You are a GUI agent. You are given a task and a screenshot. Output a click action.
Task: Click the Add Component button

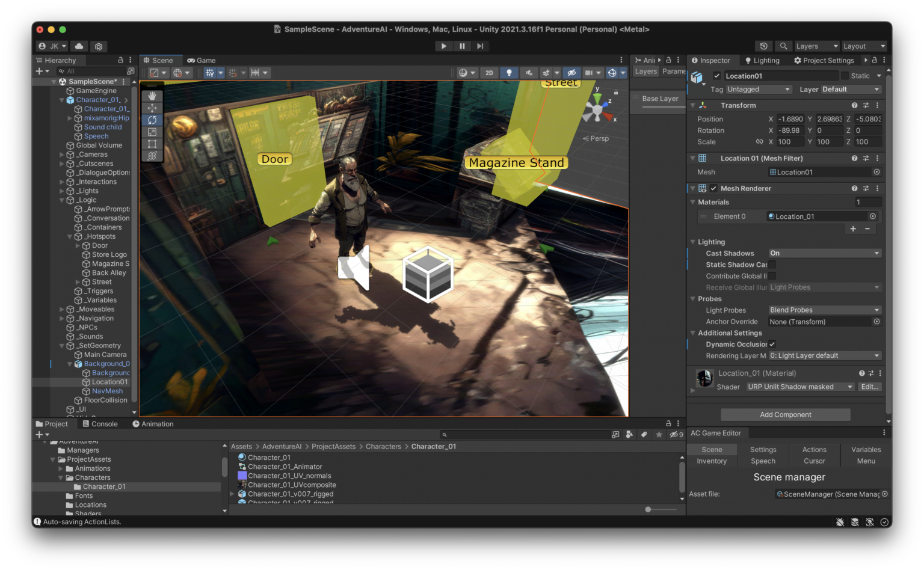tap(786, 414)
